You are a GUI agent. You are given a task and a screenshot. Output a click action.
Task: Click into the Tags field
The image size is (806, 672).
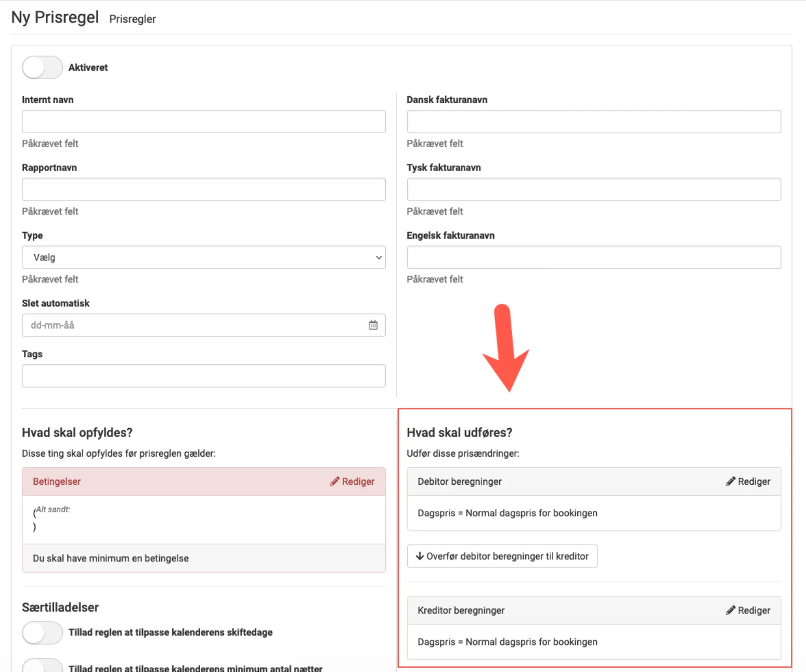coord(203,376)
